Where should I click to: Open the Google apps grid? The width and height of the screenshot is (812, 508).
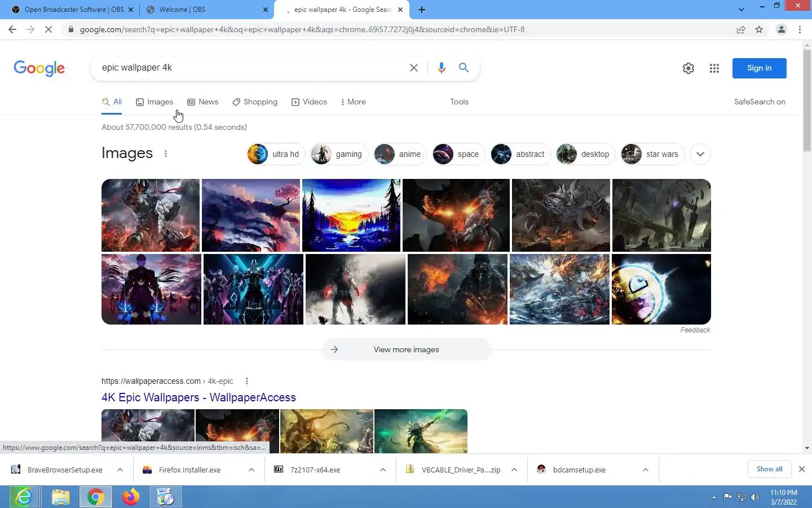point(714,68)
